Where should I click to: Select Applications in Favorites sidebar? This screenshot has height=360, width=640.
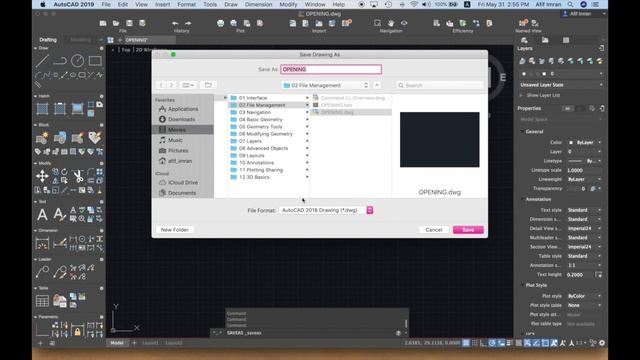[183, 109]
